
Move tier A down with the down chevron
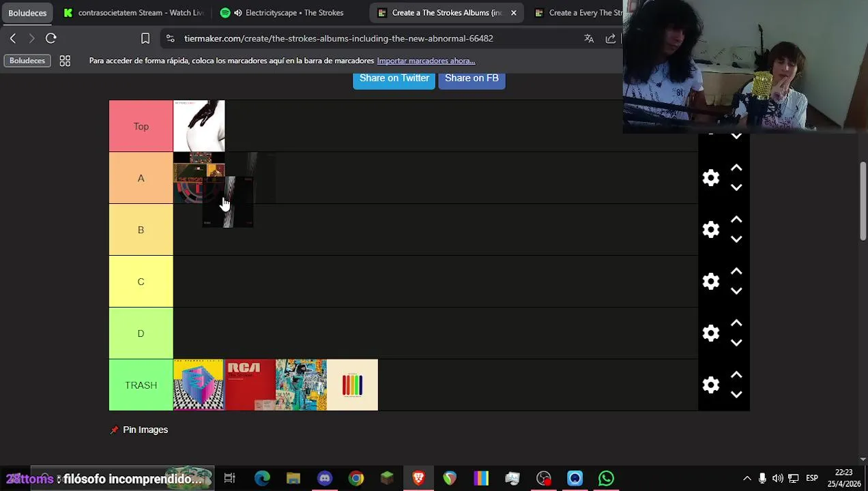pos(736,188)
